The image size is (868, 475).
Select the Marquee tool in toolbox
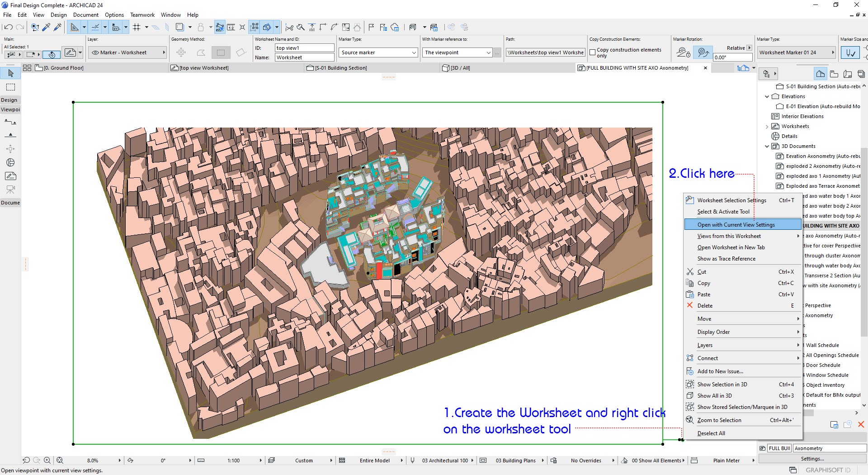click(x=11, y=87)
